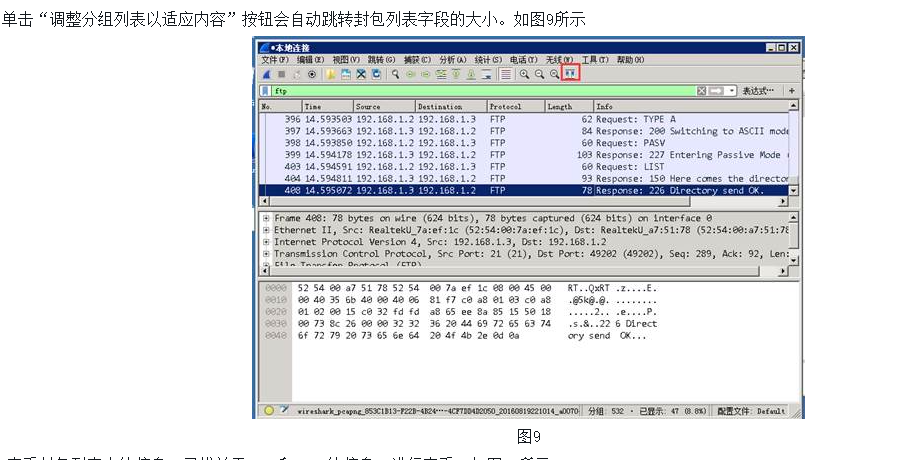This screenshot has height=460, width=922.
Task: Close the capture file with the X icon
Action: pos(361,74)
